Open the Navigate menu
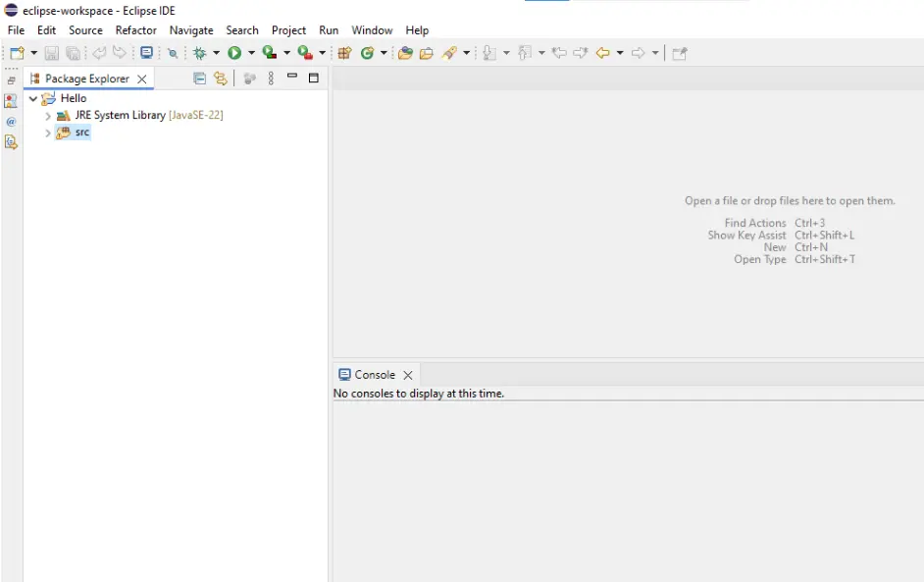Image resolution: width=924 pixels, height=582 pixels. (x=191, y=30)
